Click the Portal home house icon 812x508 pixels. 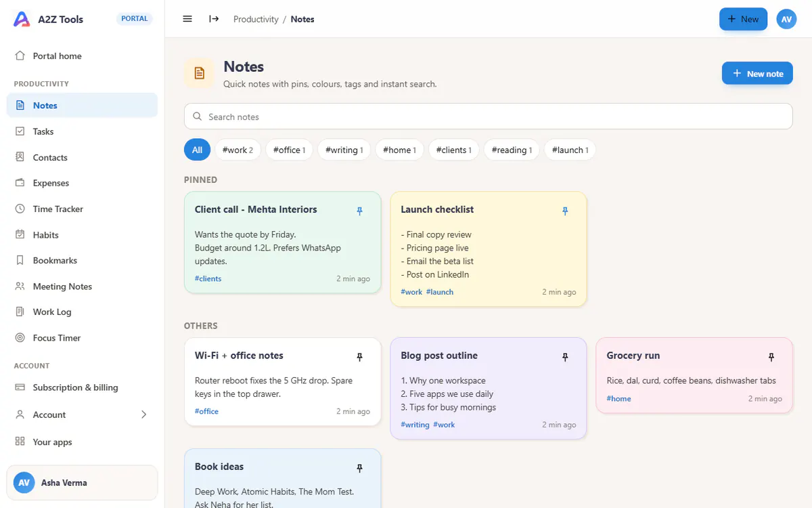(x=20, y=56)
